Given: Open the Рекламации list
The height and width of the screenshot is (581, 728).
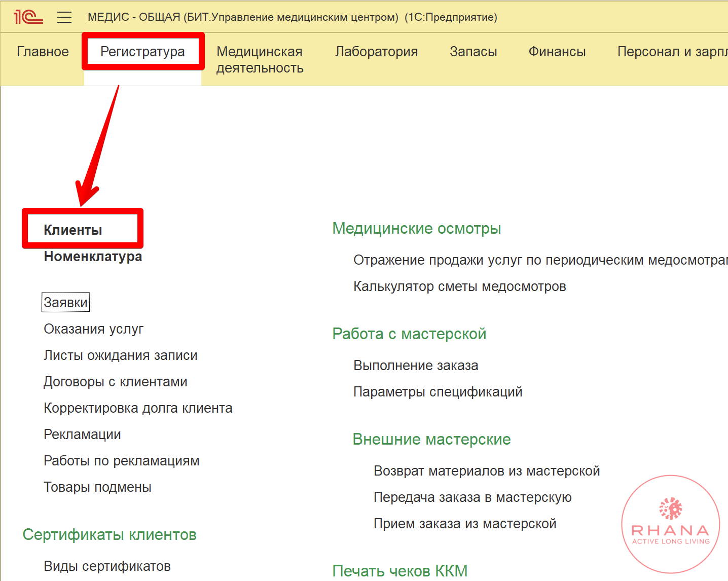Looking at the screenshot, I should (82, 434).
